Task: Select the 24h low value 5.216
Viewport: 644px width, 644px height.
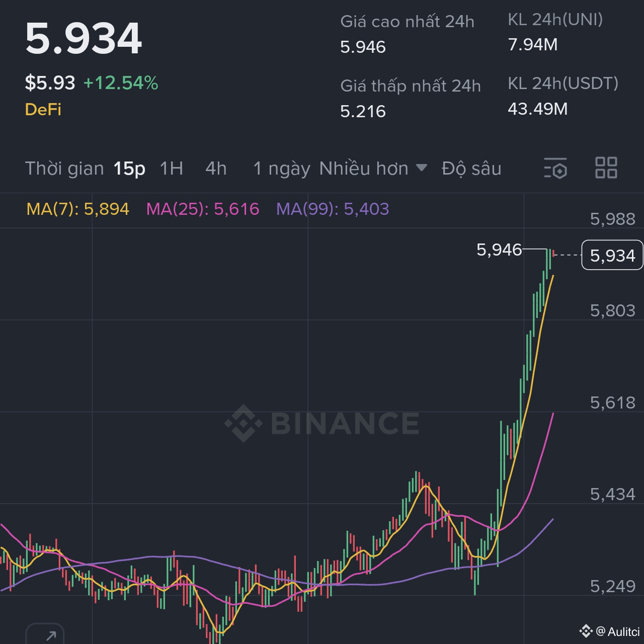Action: click(x=363, y=111)
